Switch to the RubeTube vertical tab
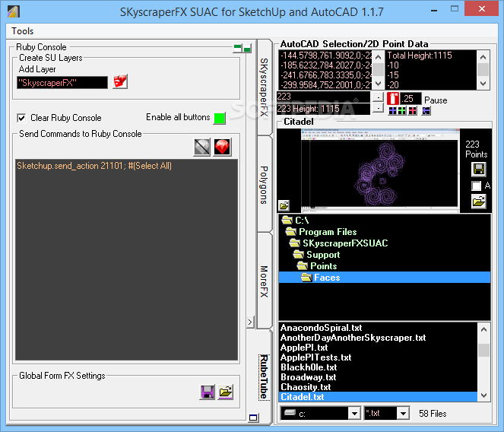 click(265, 377)
